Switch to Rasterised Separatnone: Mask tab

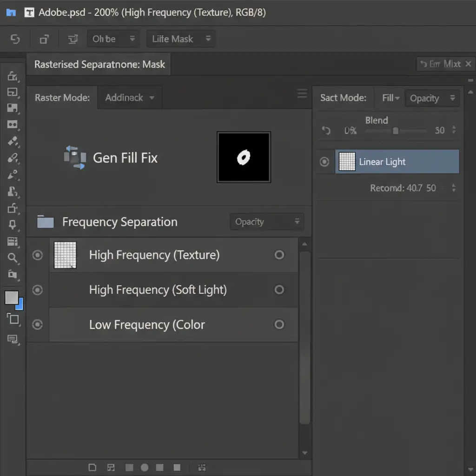pyautogui.click(x=99, y=64)
